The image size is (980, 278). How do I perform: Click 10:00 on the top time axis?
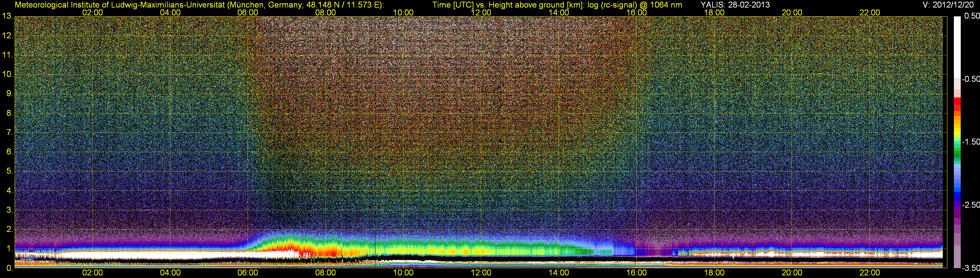point(403,12)
